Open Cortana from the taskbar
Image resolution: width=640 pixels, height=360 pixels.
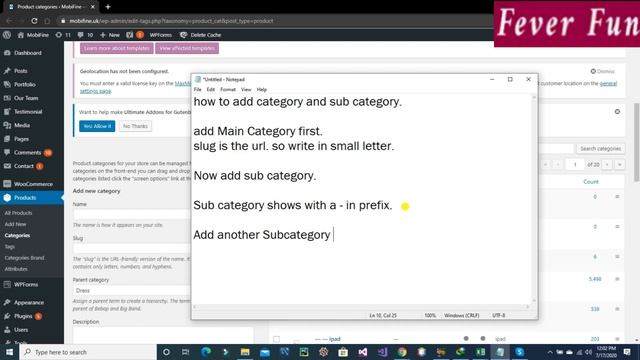coord(166,352)
